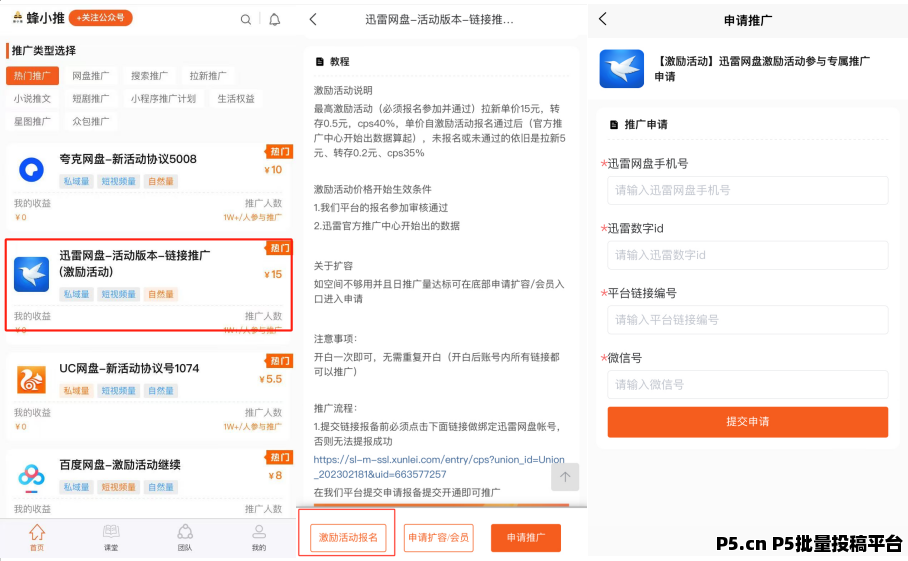Click the orange 申请推广 button
The image size is (908, 561).
coord(526,537)
